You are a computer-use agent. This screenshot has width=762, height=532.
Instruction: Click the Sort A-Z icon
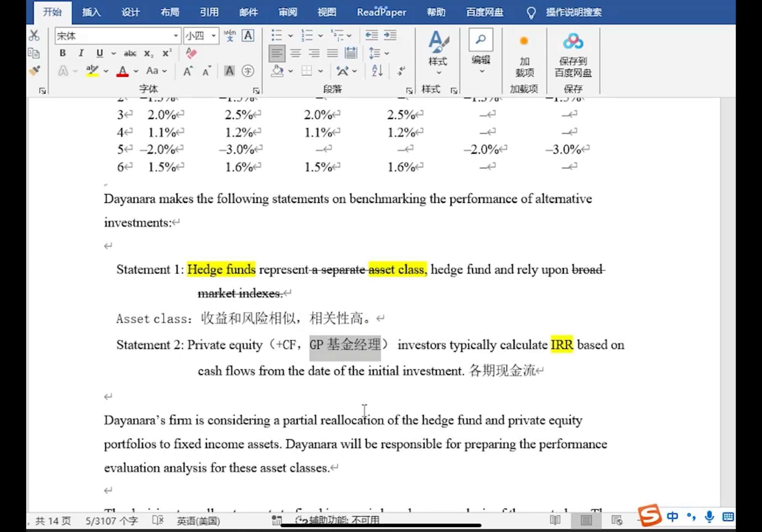(377, 71)
